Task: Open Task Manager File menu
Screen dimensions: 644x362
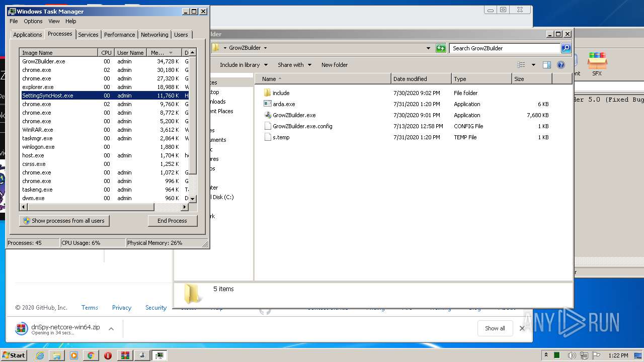Action: tap(14, 21)
